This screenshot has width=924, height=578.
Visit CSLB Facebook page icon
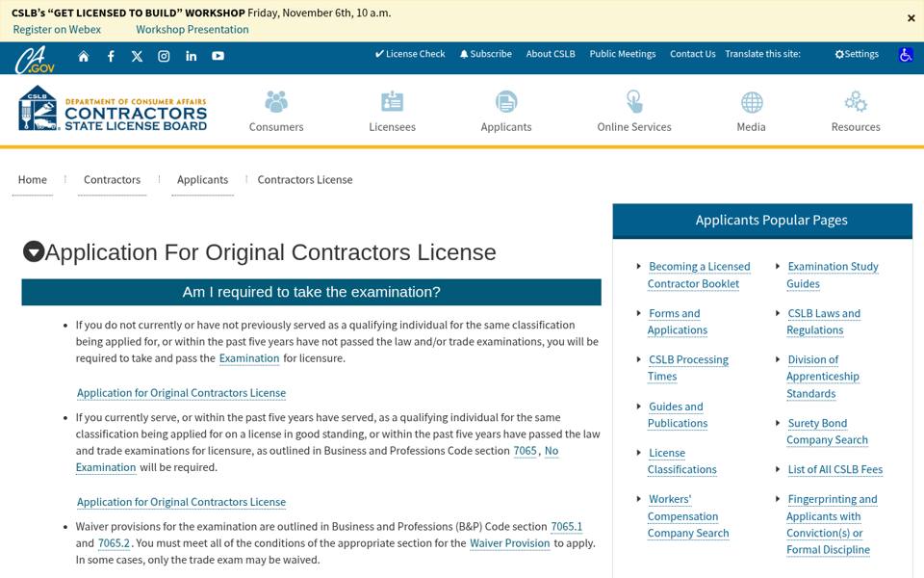(111, 56)
